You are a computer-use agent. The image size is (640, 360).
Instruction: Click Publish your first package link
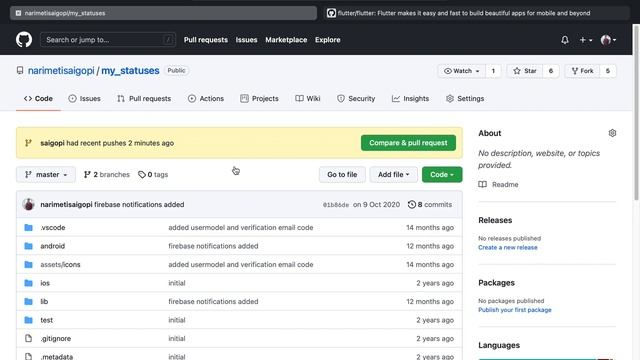[x=515, y=310]
